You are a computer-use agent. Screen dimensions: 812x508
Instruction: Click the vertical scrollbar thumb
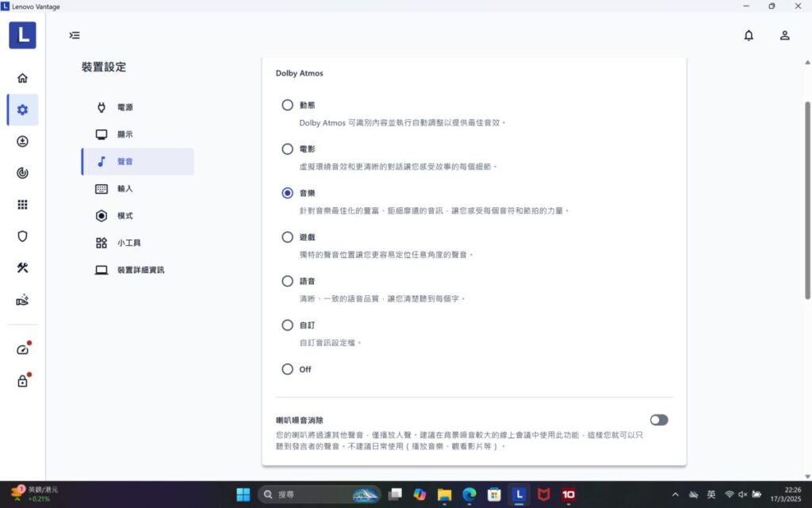807,200
